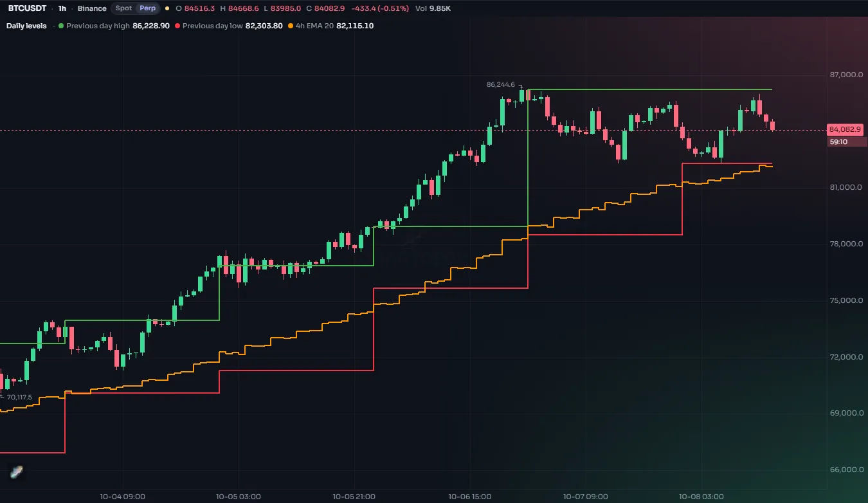
Task: Click the low price value 83985.0
Action: pyautogui.click(x=286, y=8)
